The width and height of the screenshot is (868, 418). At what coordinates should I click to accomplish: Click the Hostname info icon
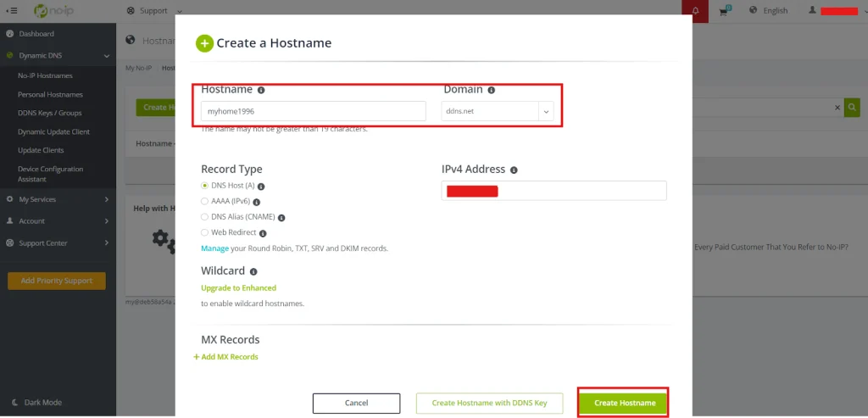tap(261, 90)
